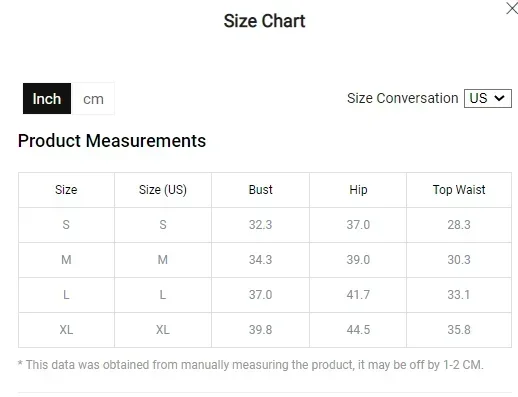
Task: Click the Size Chart title
Action: coord(264,21)
